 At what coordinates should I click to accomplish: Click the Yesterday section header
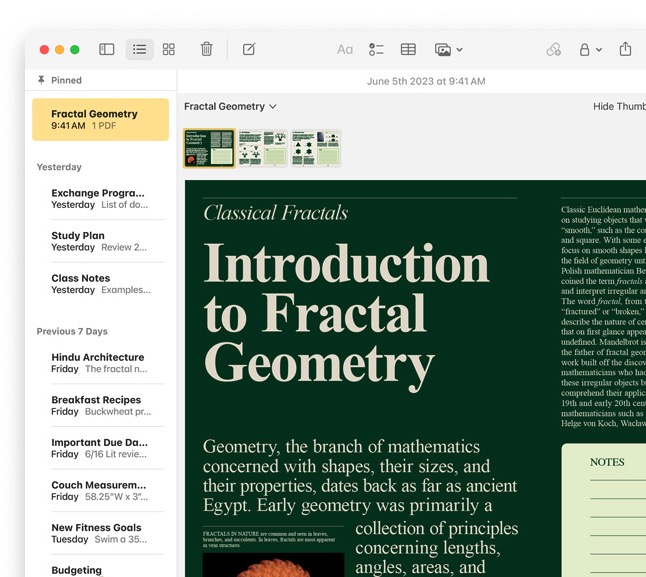pyautogui.click(x=59, y=167)
